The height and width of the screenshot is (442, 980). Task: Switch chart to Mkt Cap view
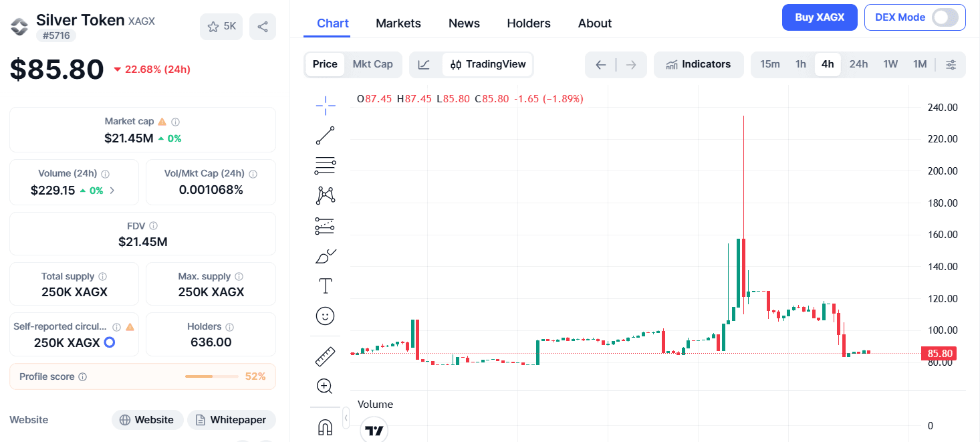(x=372, y=64)
